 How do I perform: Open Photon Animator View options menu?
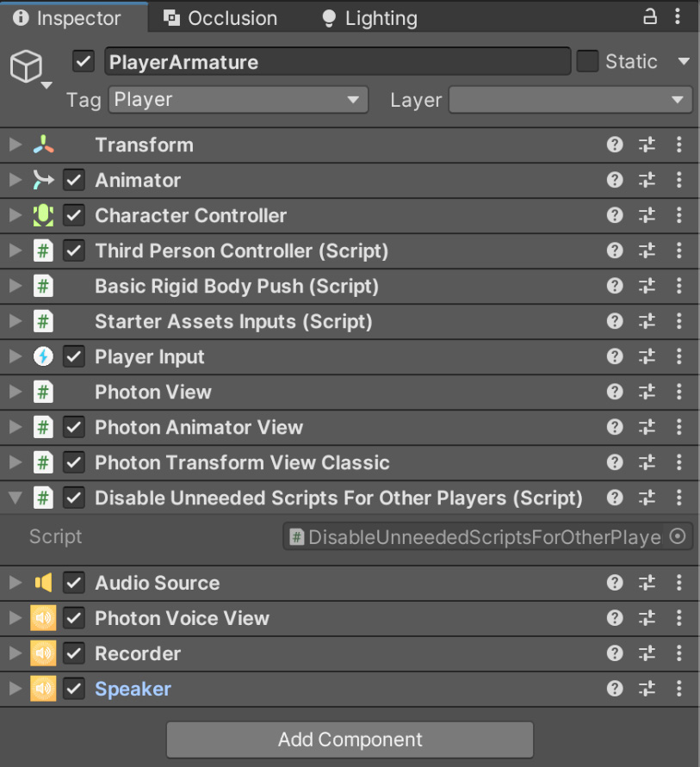pyautogui.click(x=679, y=427)
